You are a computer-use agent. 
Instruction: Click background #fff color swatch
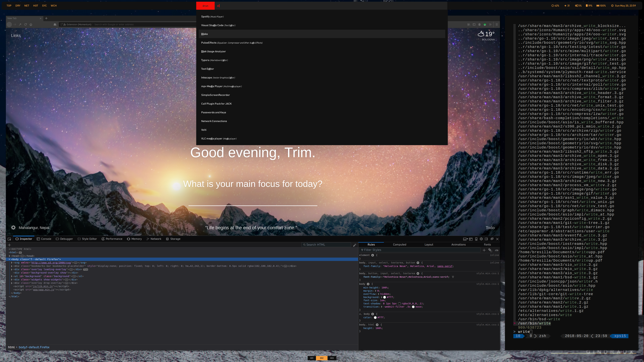pyautogui.click(x=385, y=297)
